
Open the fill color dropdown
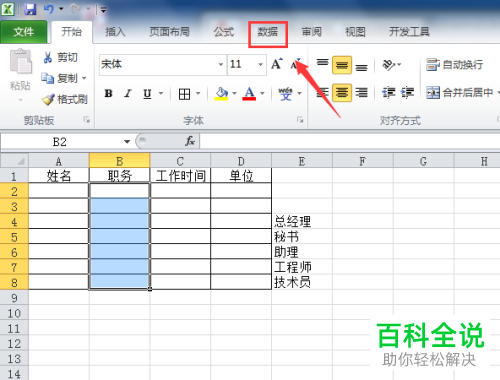pyautogui.click(x=234, y=93)
